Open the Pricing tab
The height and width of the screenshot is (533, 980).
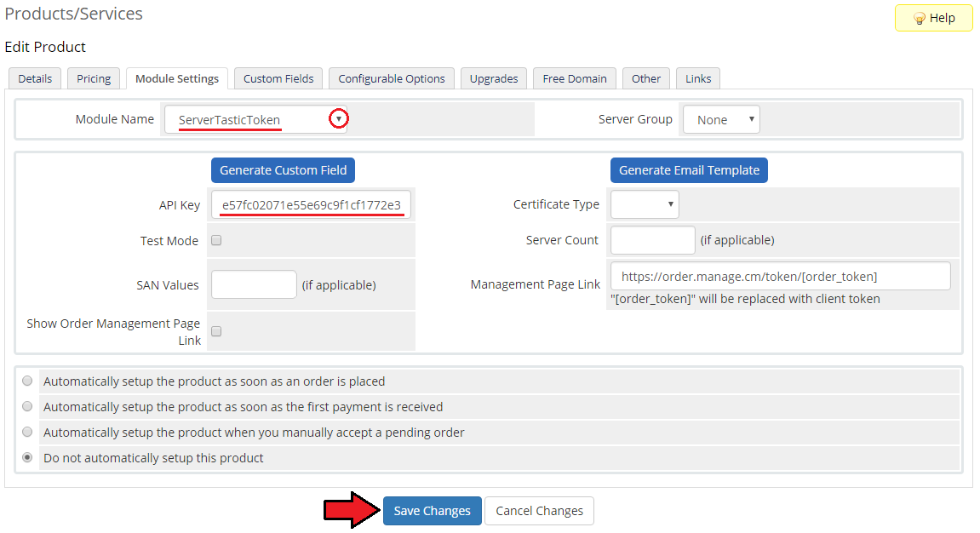(94, 78)
